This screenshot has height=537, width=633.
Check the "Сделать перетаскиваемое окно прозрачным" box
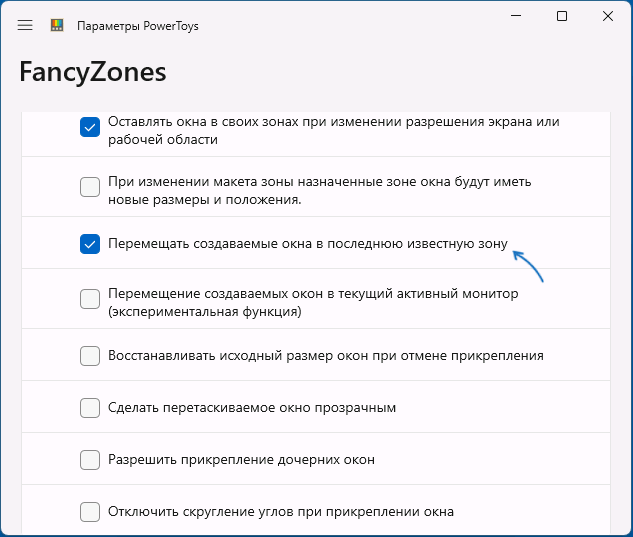click(x=90, y=408)
